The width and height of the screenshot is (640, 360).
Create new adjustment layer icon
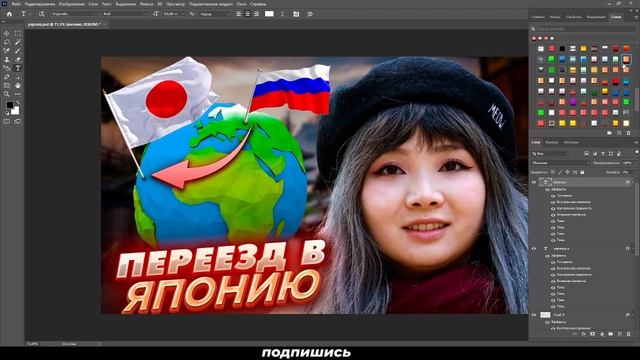pos(602,334)
